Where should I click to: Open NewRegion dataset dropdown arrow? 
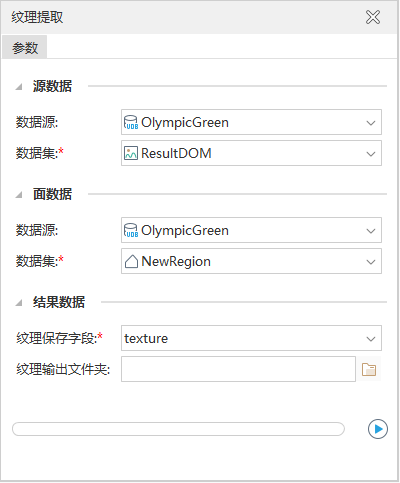click(371, 262)
